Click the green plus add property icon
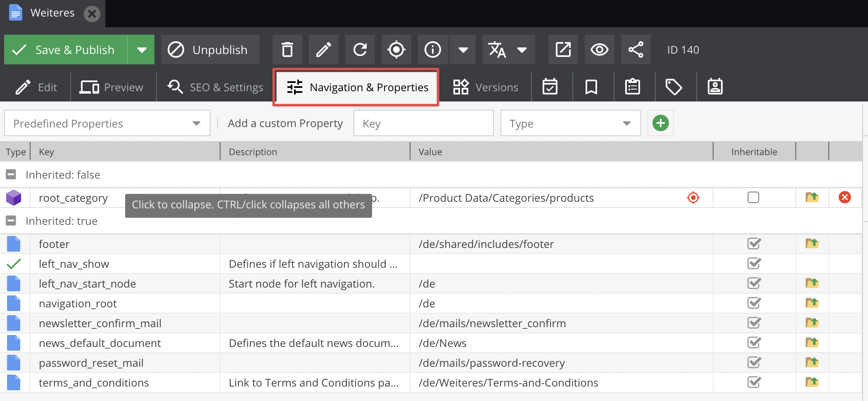Image resolution: width=868 pixels, height=401 pixels. click(x=660, y=123)
